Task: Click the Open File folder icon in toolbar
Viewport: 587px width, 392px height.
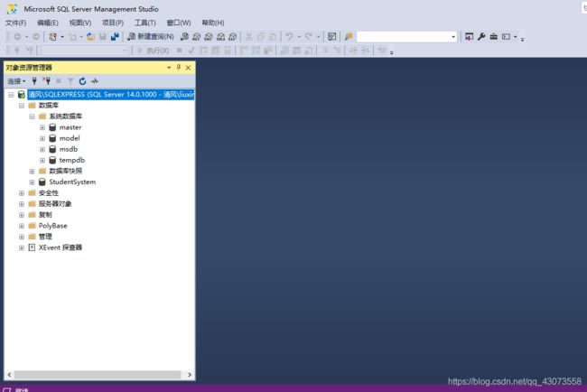Action: 90,37
